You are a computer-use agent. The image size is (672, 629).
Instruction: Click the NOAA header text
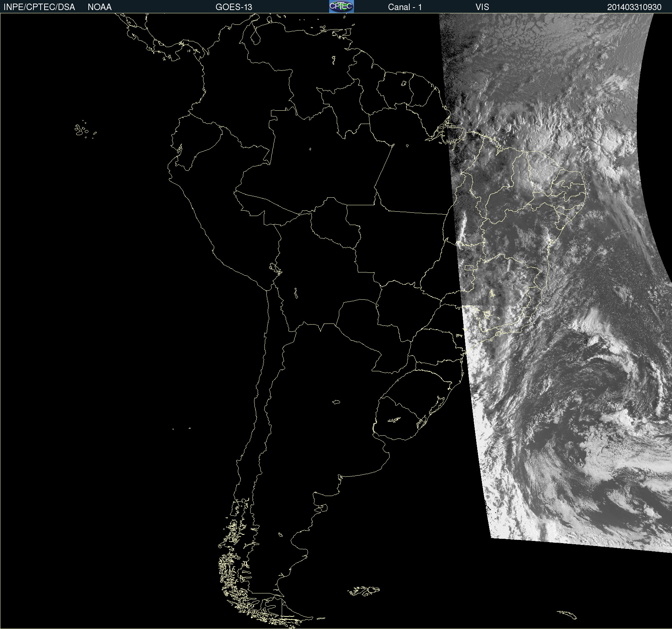pos(100,7)
